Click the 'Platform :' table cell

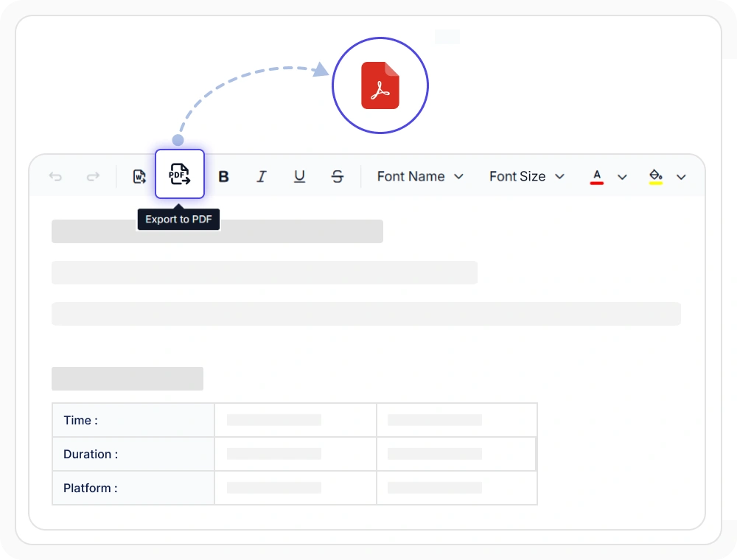click(133, 488)
